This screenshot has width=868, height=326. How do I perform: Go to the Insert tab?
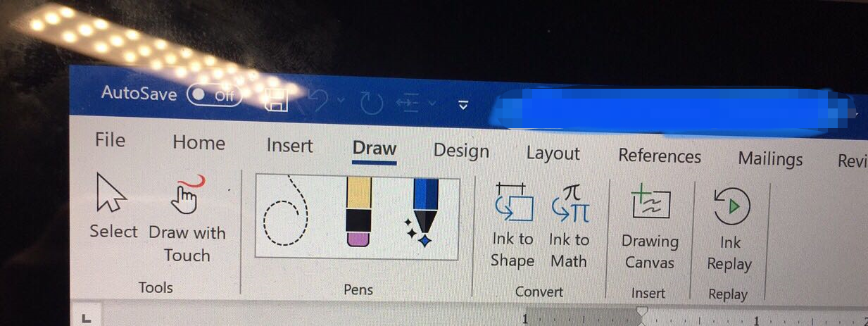pyautogui.click(x=289, y=146)
